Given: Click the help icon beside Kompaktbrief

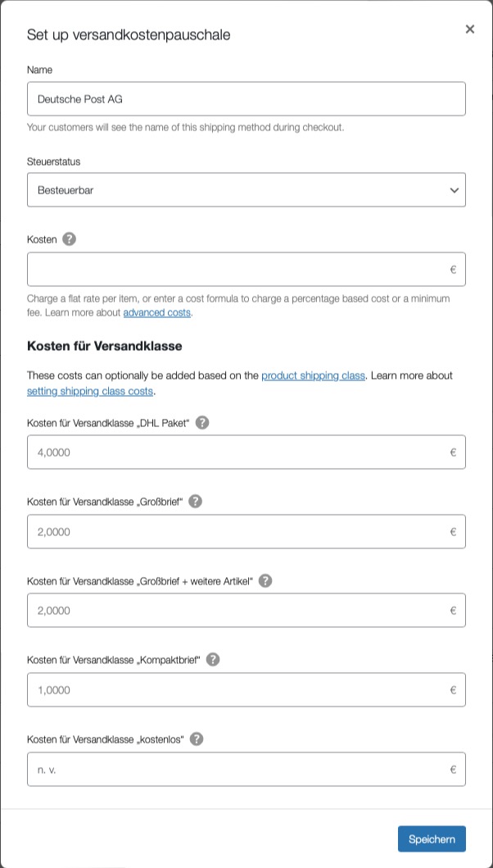Looking at the screenshot, I should tap(213, 660).
